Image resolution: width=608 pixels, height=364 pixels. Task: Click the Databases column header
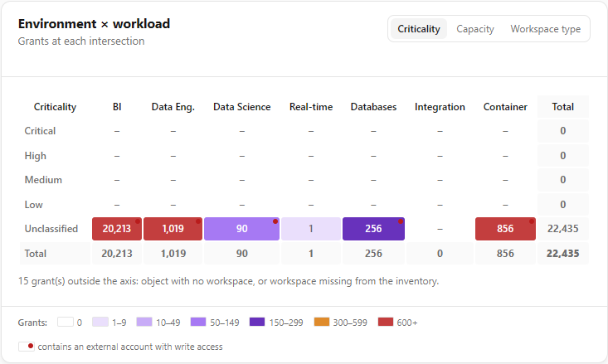pos(373,107)
